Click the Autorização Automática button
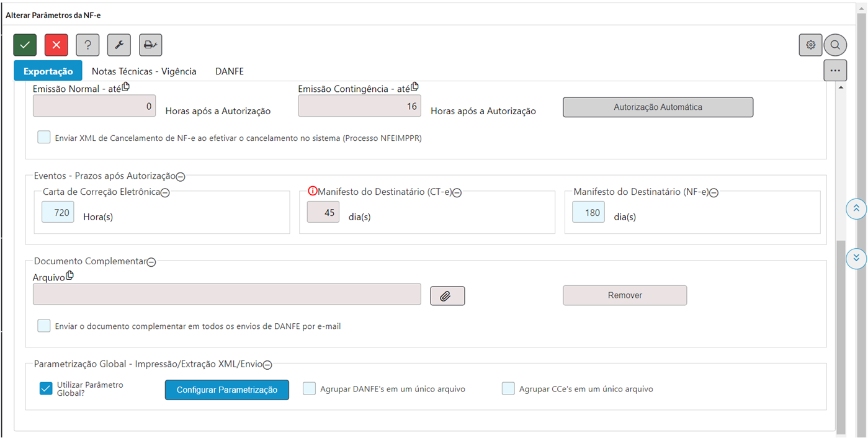Viewport: 868px width, 438px height. (658, 107)
